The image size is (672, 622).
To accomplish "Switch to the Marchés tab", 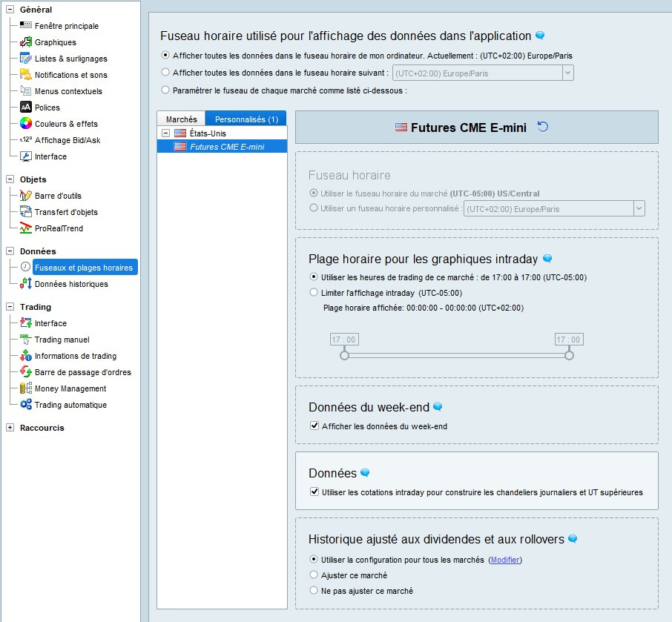I will (181, 119).
